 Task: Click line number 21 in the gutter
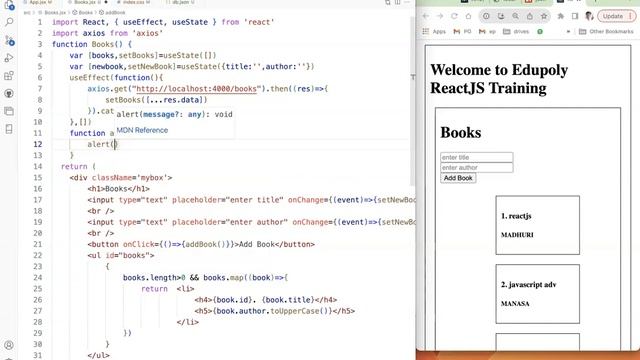[38, 244]
